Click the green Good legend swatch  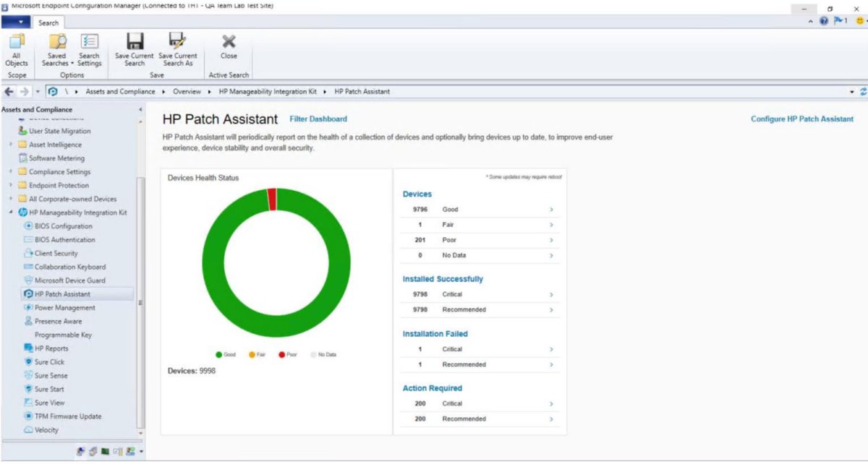(x=218, y=355)
